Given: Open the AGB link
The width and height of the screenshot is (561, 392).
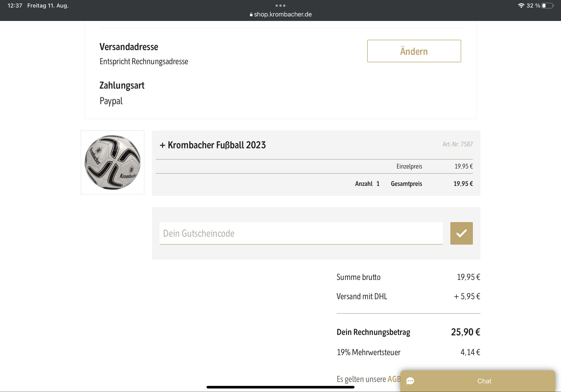Looking at the screenshot, I should click(x=394, y=379).
